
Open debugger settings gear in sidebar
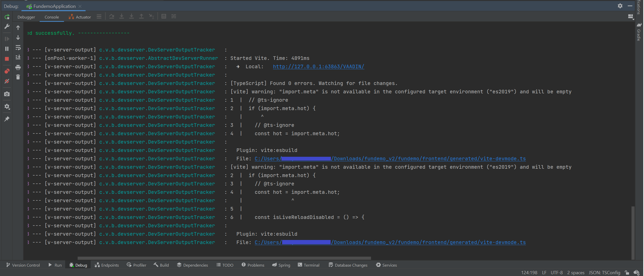click(x=7, y=107)
